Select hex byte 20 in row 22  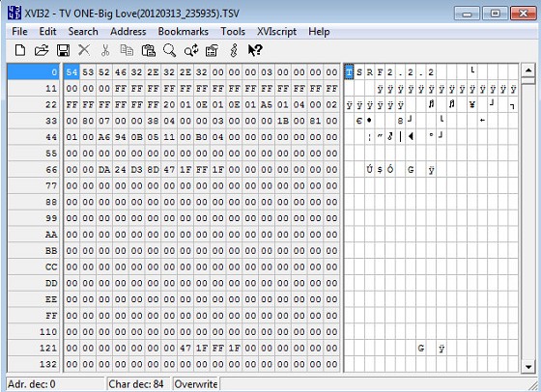tap(169, 104)
